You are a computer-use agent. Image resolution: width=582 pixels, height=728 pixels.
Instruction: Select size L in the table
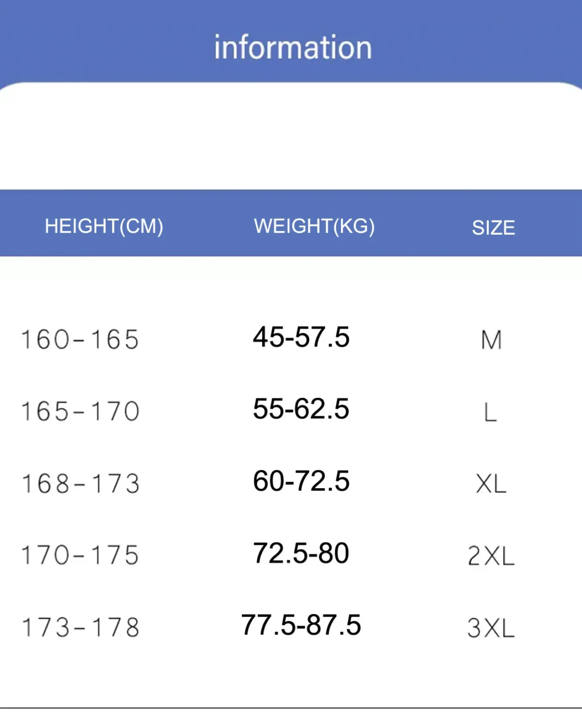click(490, 412)
